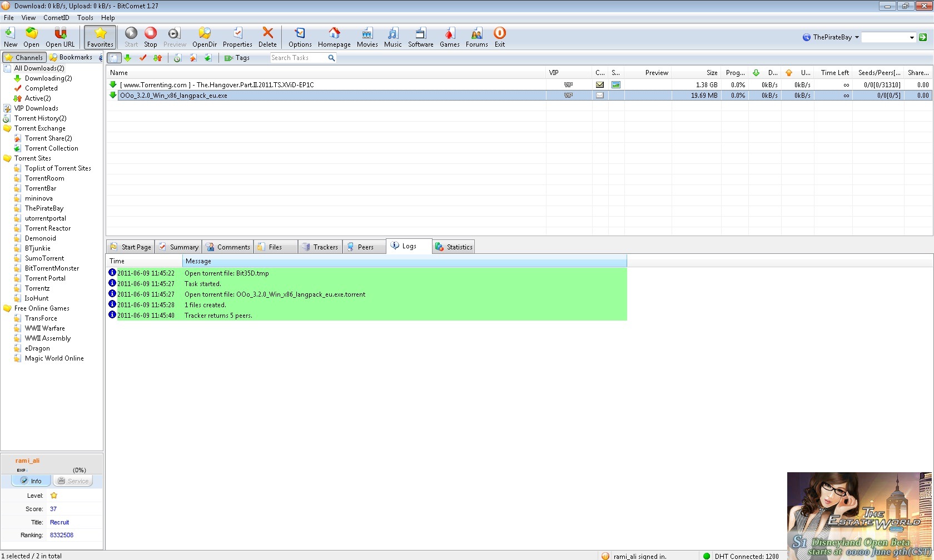934x560 pixels.
Task: Toggle the active tasks filter icon
Action: pos(158,58)
